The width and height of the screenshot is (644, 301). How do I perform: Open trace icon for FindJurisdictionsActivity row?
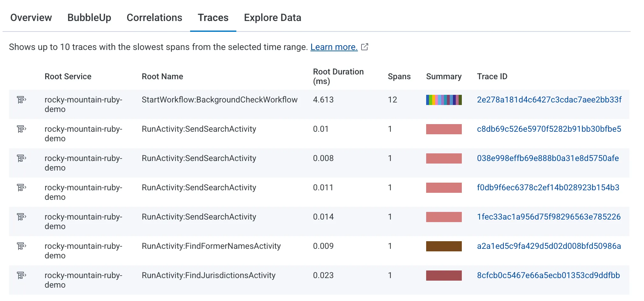click(x=21, y=276)
